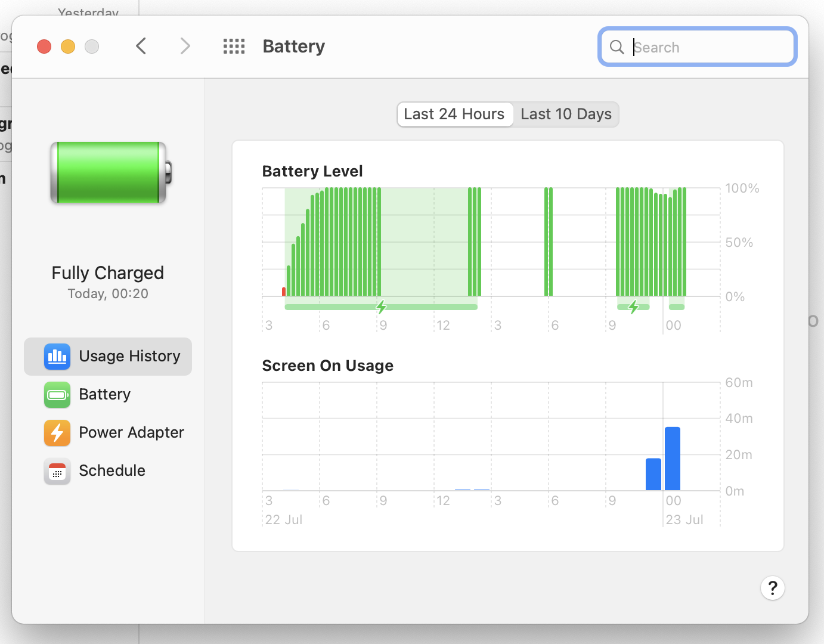Show all preferences grid icon
The width and height of the screenshot is (824, 644).
coord(234,47)
